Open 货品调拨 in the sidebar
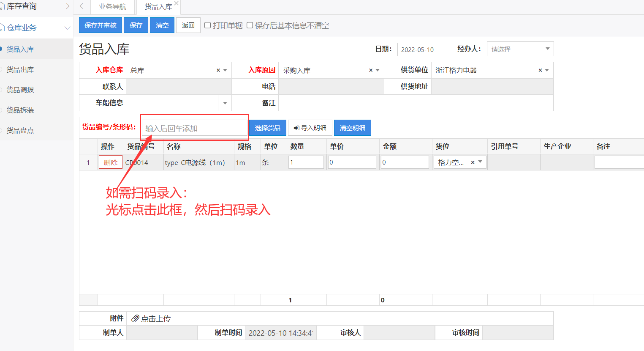 pyautogui.click(x=20, y=90)
